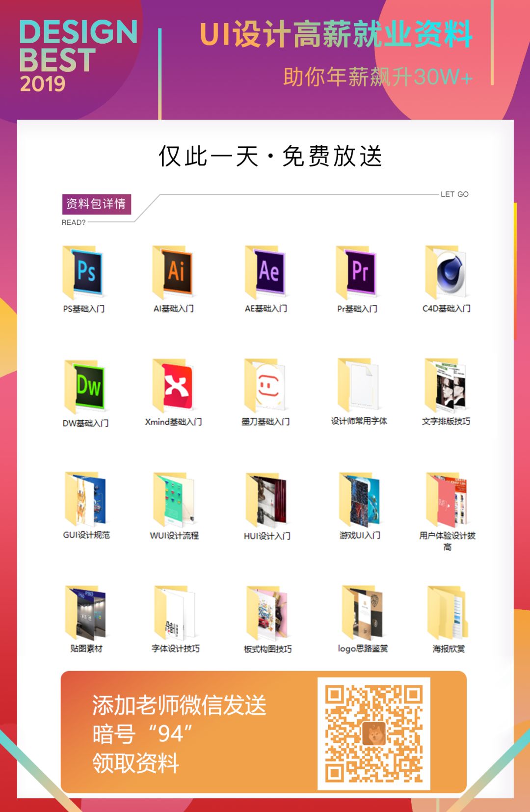The width and height of the screenshot is (530, 812).
Task: Open the logo思路鉴赏 folder icon
Action: point(362,612)
